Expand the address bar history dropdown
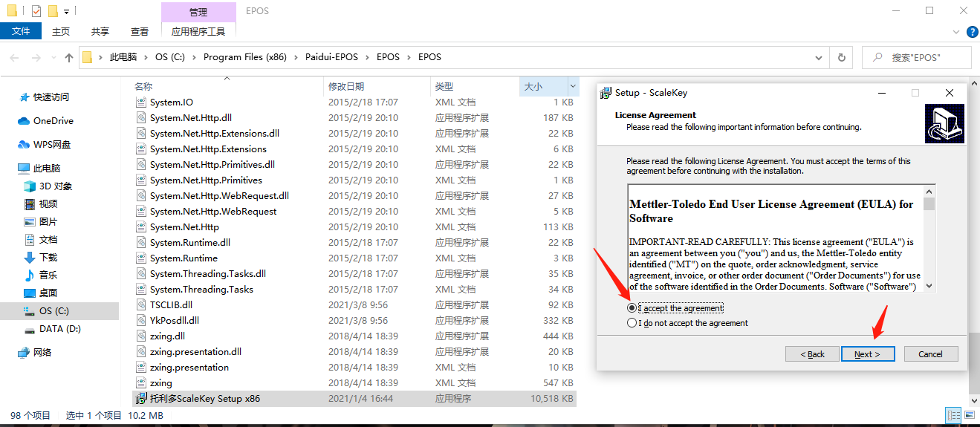 pyautogui.click(x=819, y=57)
